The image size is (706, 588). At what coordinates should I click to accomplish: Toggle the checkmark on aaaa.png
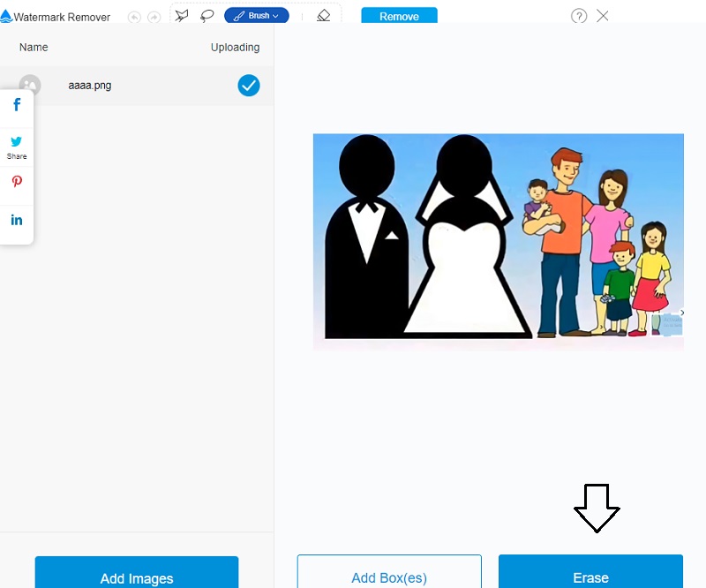pos(248,86)
